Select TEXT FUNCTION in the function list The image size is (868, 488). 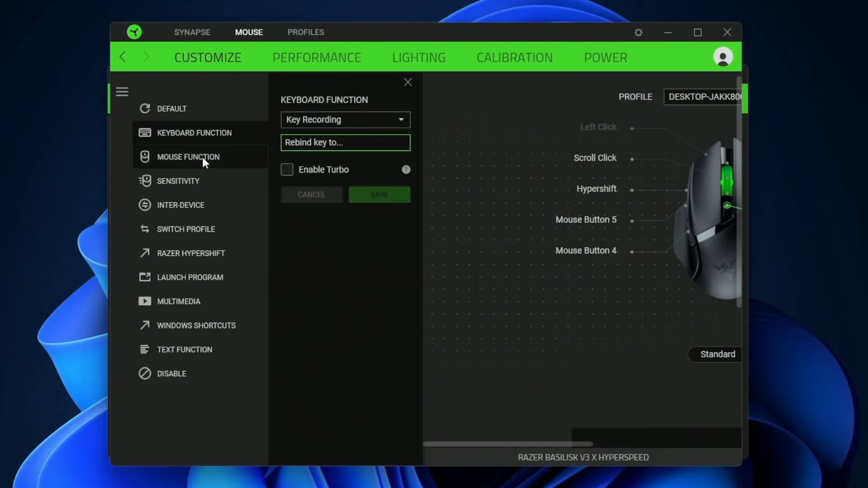[x=184, y=349]
